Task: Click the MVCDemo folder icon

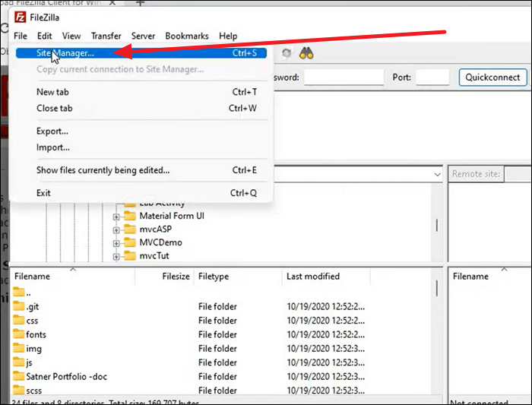Action: coord(130,242)
